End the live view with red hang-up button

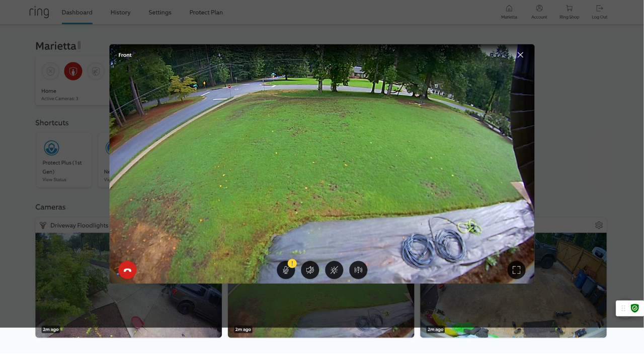127,270
